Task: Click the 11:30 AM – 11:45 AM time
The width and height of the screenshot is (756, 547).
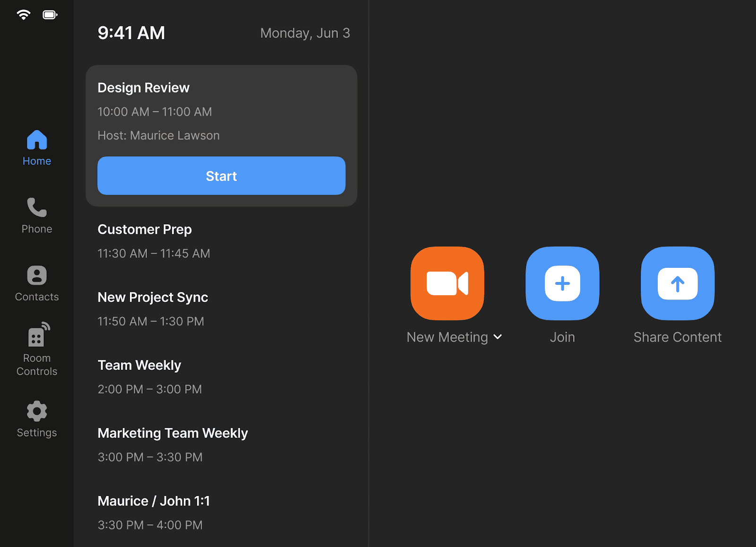Action: (154, 254)
